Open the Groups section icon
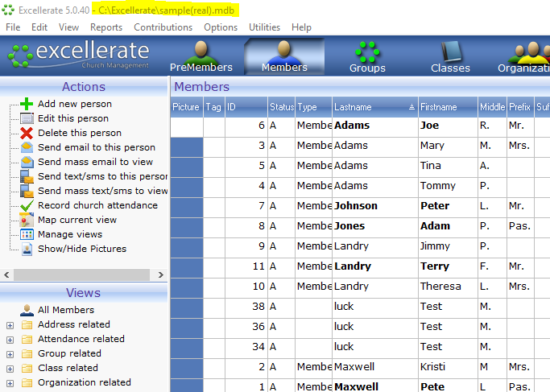Viewport: 550px width, 392px height. click(x=367, y=57)
